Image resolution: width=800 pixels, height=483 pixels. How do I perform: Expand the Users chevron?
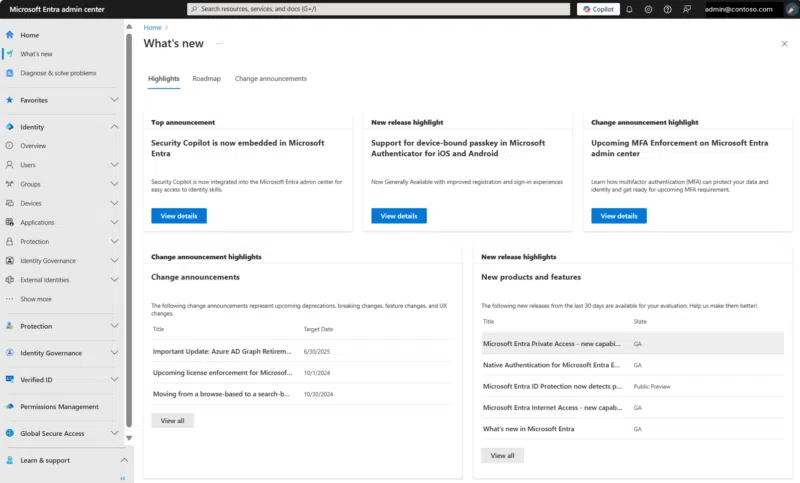click(114, 165)
